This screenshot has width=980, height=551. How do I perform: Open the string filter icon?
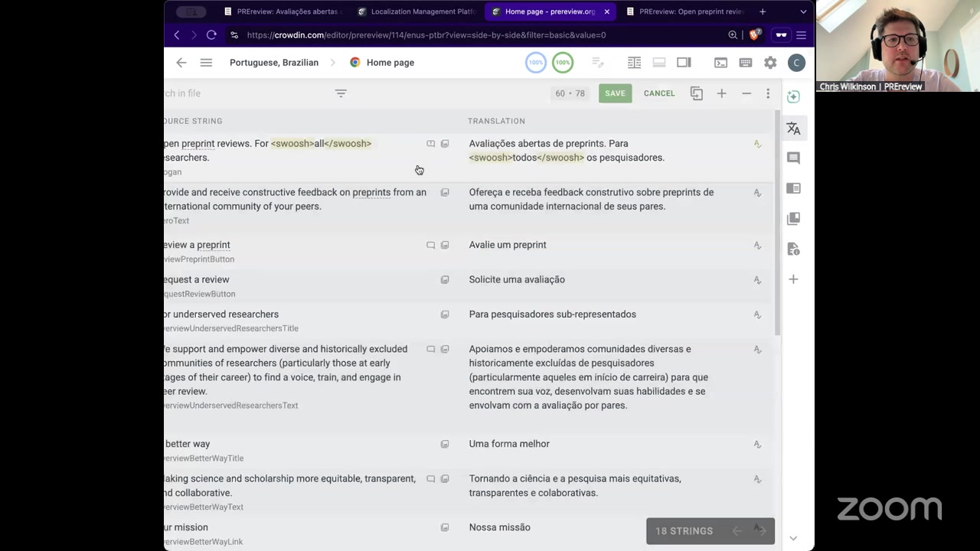341,93
